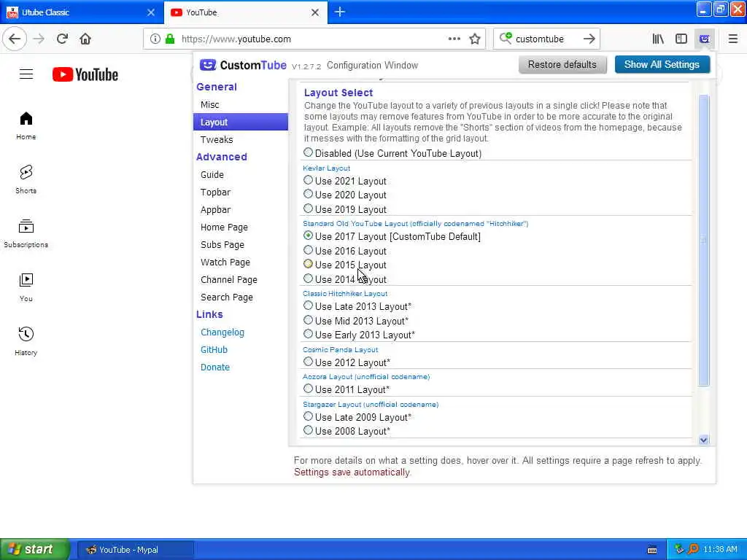The width and height of the screenshot is (747, 560).
Task: Select Use Early 2013 Layout option
Action: click(309, 334)
